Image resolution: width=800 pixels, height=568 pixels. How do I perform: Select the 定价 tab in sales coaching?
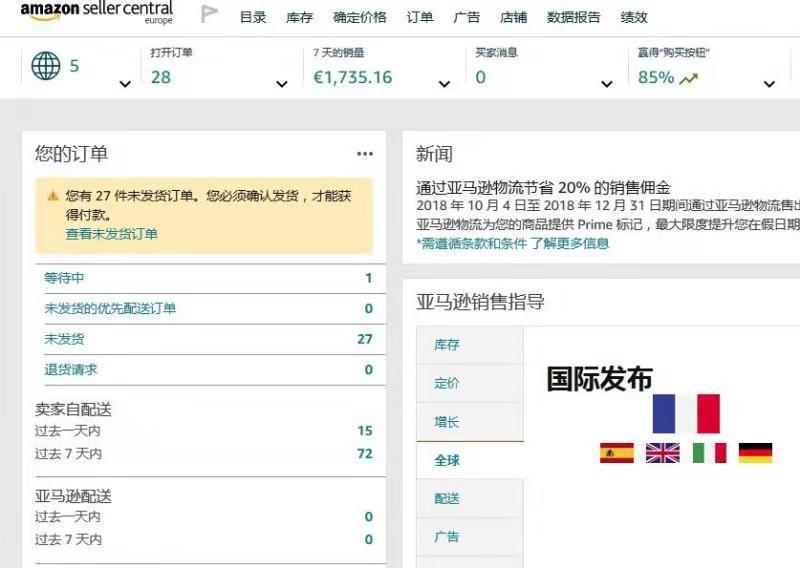pos(470,383)
